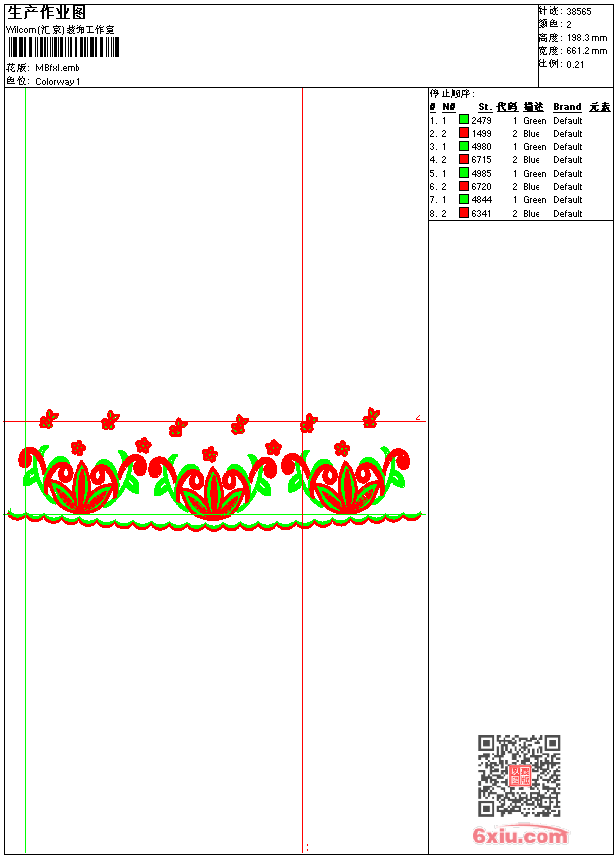Select the green swatch next to 4980
Screen dimensions: 616x855
[x=464, y=146]
